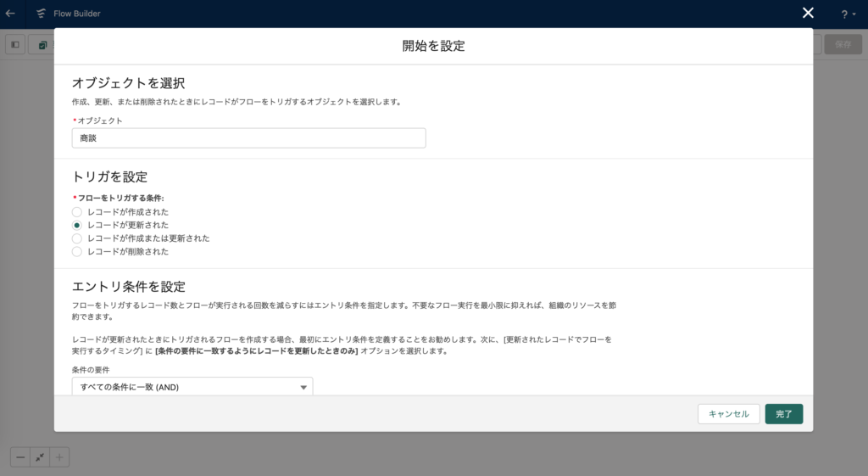The height and width of the screenshot is (476, 868).
Task: Click the オブジェクト field containing 商談
Action: tap(248, 138)
